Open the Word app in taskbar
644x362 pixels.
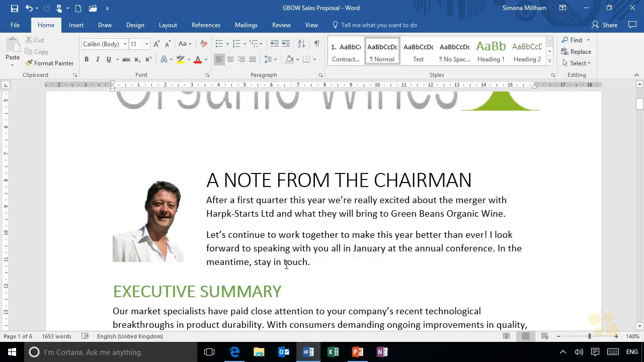(308, 352)
